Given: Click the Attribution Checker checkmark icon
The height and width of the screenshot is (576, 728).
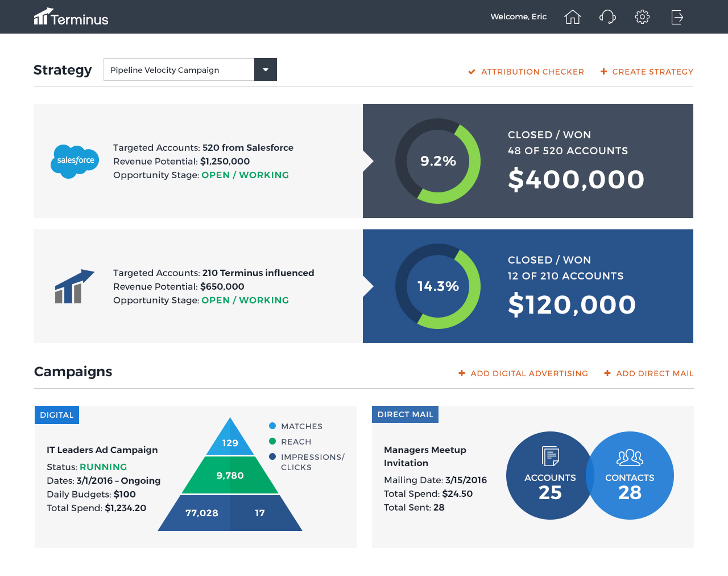Looking at the screenshot, I should [x=471, y=72].
